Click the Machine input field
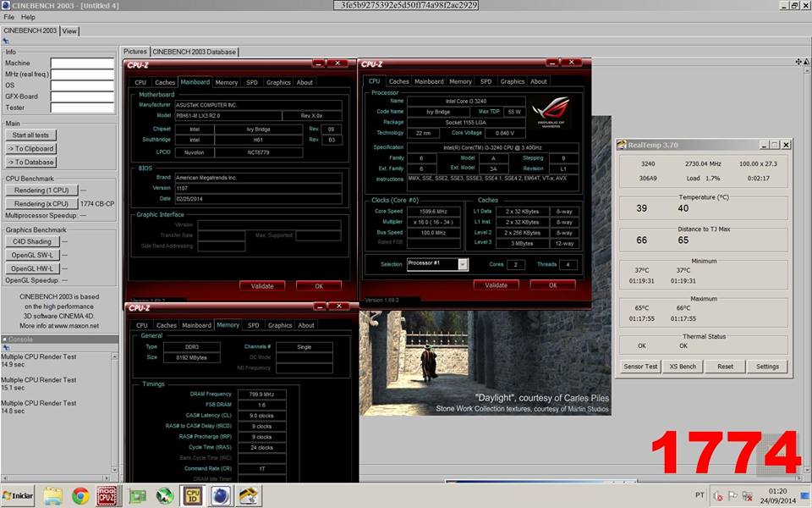Viewport: 812px width, 508px height. click(x=82, y=63)
